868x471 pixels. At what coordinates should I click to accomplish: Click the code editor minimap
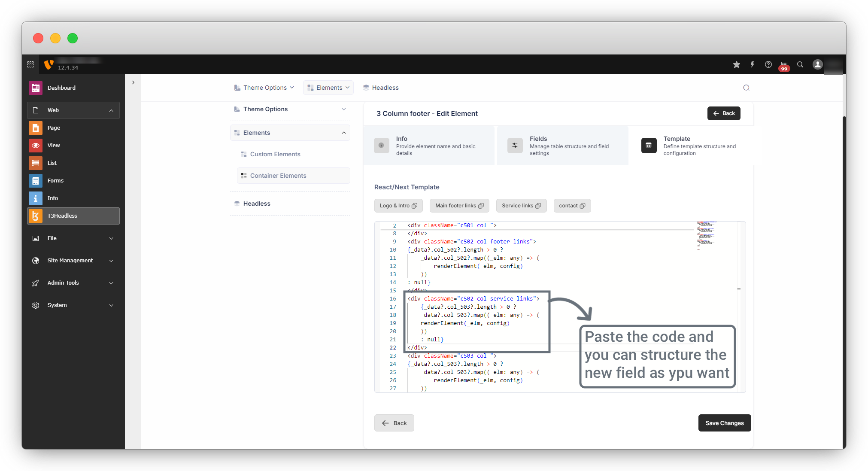click(707, 234)
